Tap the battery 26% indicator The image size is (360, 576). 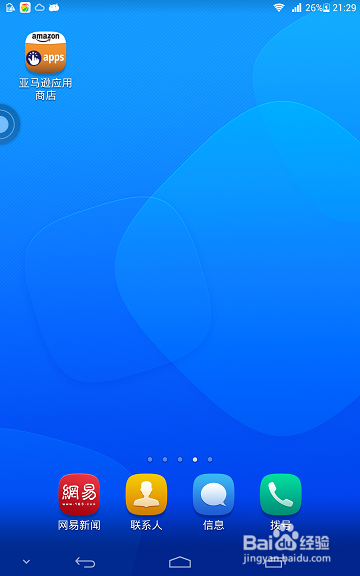[x=317, y=7]
